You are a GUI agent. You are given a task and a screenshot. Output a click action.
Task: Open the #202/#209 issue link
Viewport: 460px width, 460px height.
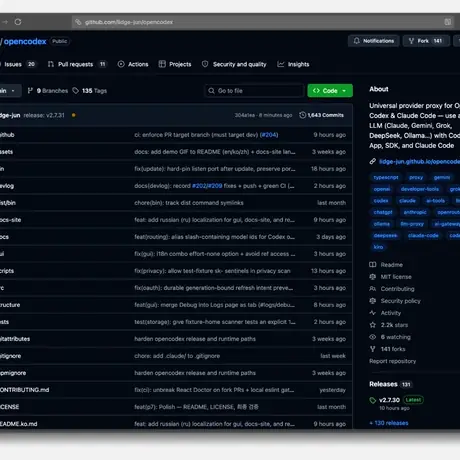207,186
